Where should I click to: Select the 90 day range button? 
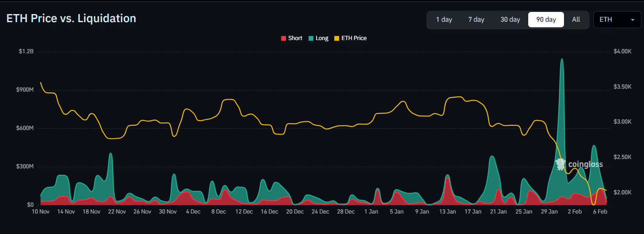(x=546, y=20)
